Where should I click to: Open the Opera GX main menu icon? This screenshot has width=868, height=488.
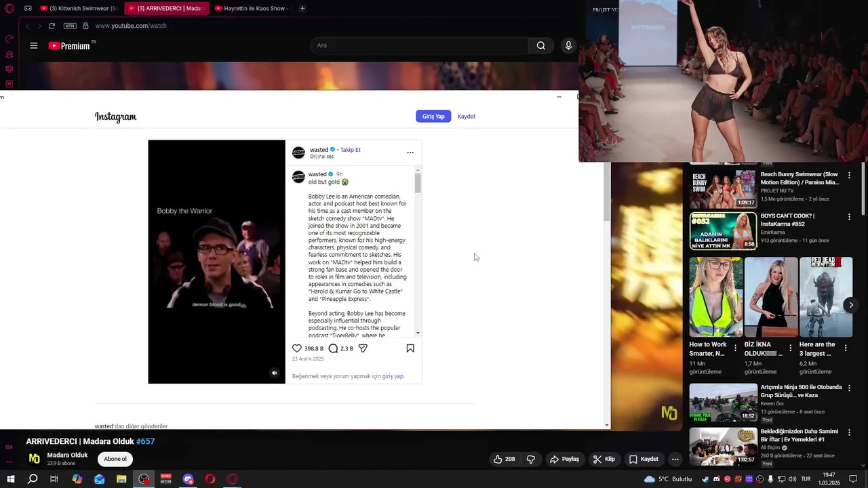click(x=9, y=9)
